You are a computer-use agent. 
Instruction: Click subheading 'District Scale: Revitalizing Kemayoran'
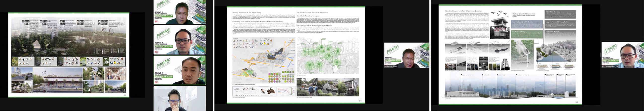tap(308, 16)
